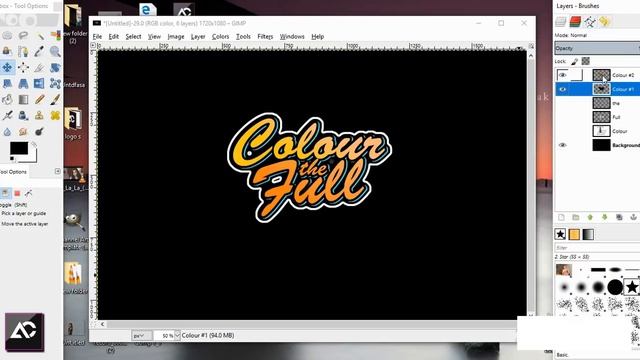Viewport: 640px width, 360px height.
Task: Select the Bucket Fill tool
Action: tap(7, 99)
